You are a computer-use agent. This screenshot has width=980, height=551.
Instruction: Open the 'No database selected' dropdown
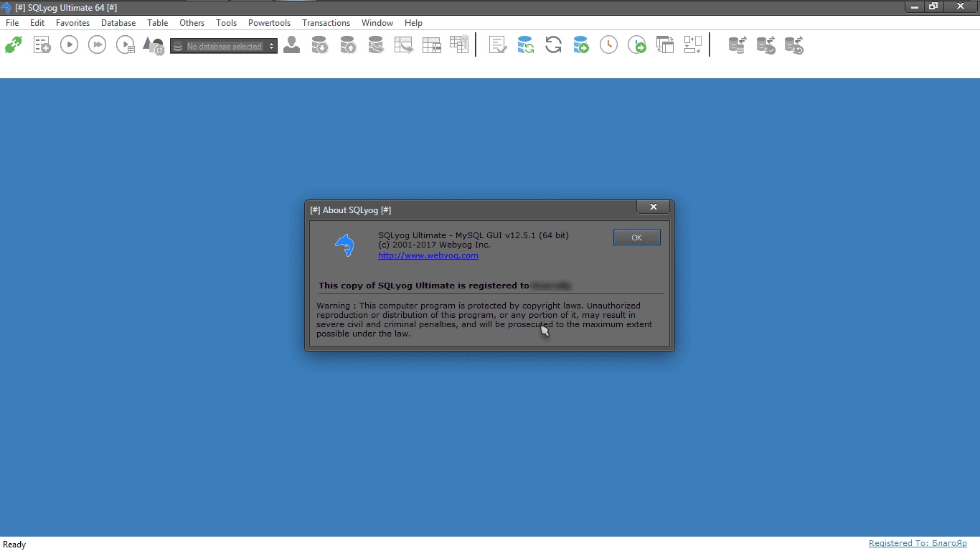click(224, 47)
